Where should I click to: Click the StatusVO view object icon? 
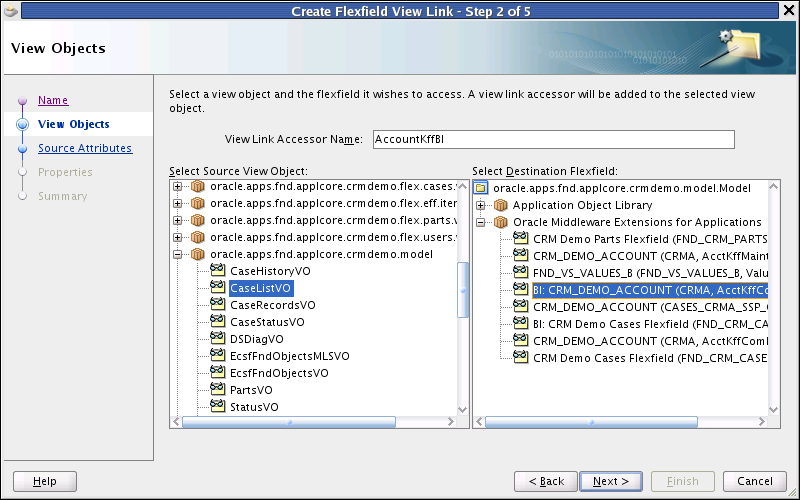[217, 406]
